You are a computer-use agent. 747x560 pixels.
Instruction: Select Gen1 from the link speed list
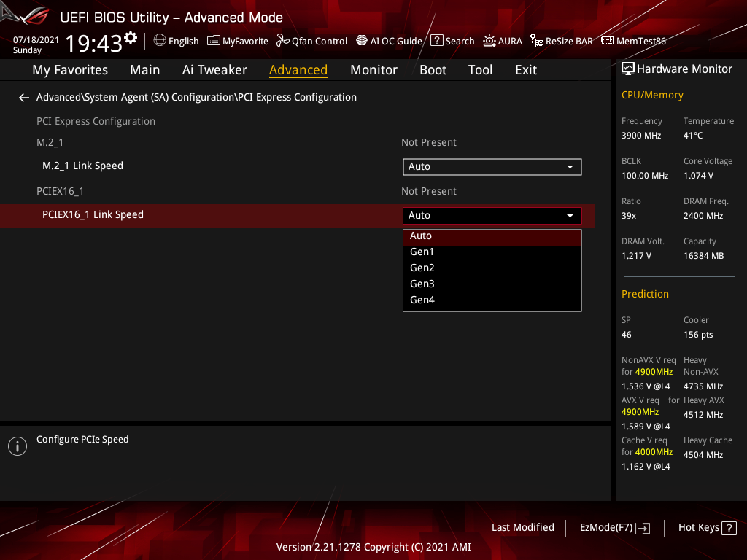[x=422, y=252]
